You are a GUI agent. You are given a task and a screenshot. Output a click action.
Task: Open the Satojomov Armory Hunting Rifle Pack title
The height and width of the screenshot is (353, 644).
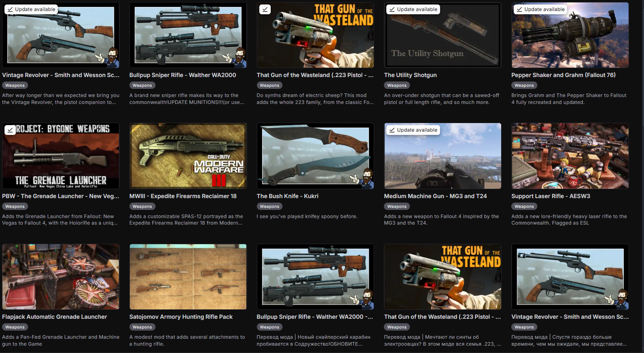pos(181,317)
